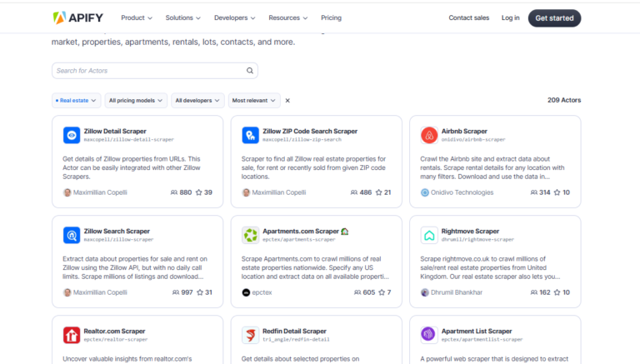
Task: Open the Pricing page
Action: (x=331, y=18)
